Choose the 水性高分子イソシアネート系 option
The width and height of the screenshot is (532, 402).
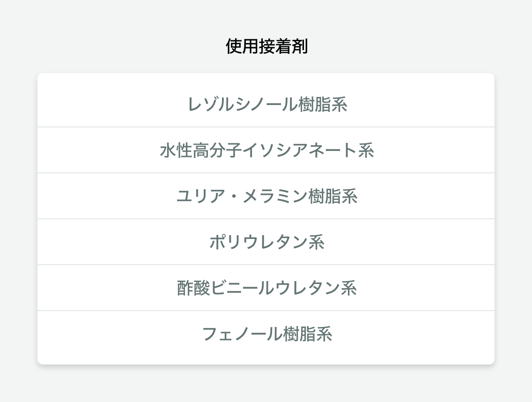[x=266, y=150]
